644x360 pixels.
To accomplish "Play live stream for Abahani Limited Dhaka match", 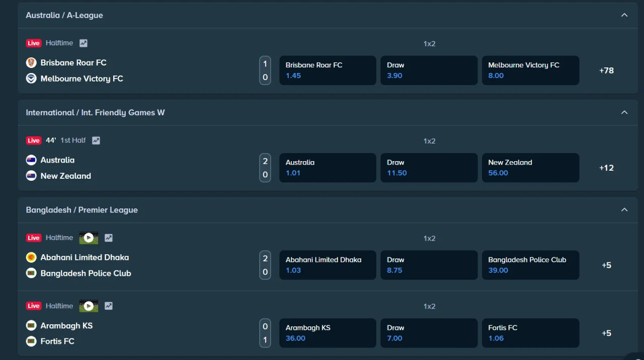I will click(89, 238).
